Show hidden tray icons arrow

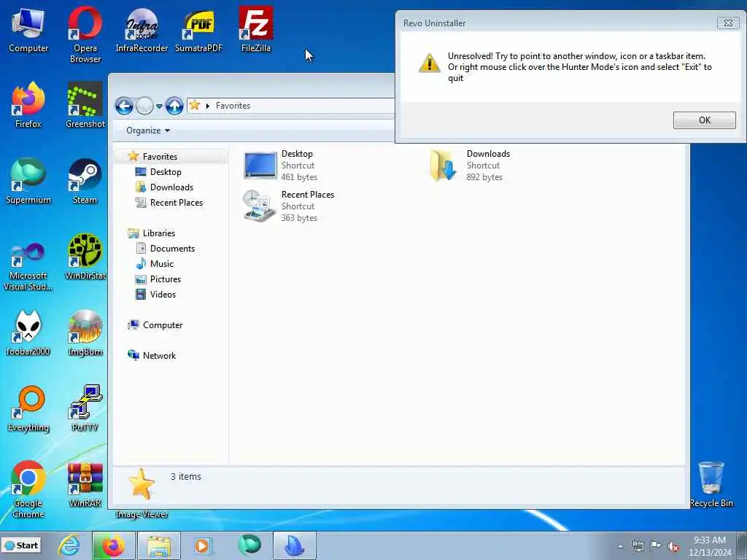coord(620,547)
